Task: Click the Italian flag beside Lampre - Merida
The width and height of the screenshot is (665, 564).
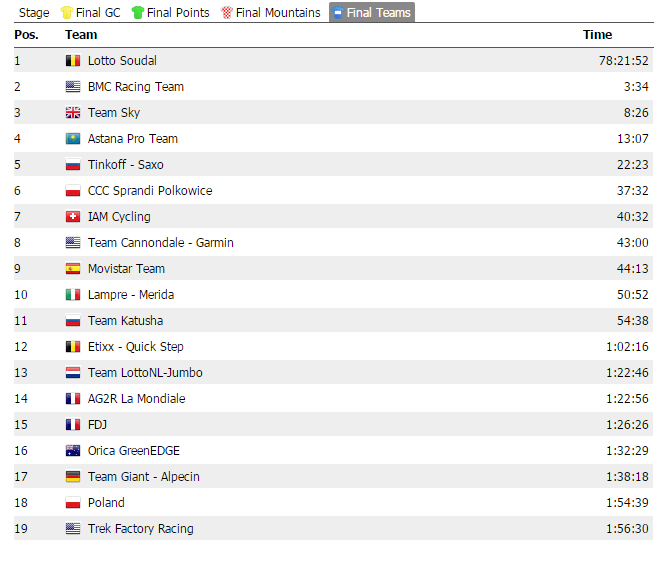Action: 73,295
